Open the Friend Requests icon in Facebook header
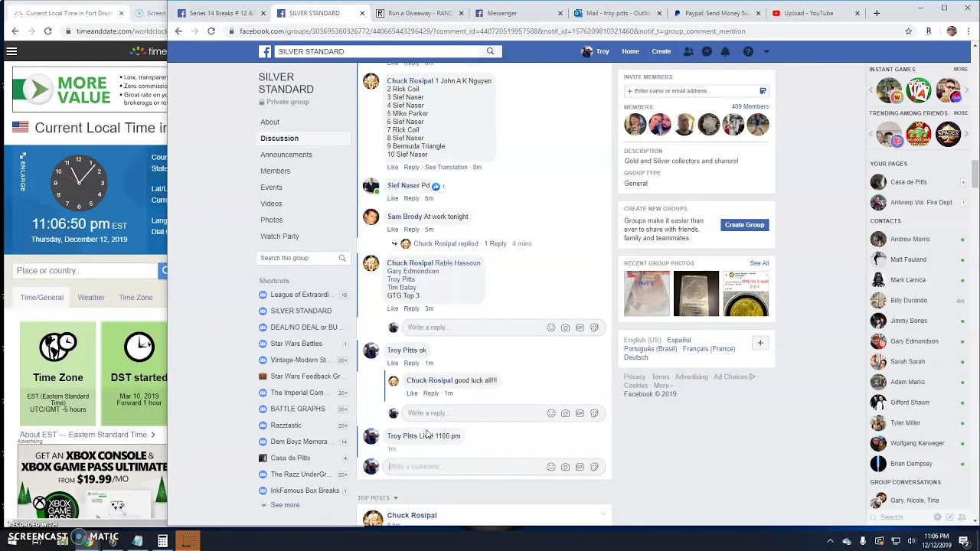980x551 pixels. 688,51
